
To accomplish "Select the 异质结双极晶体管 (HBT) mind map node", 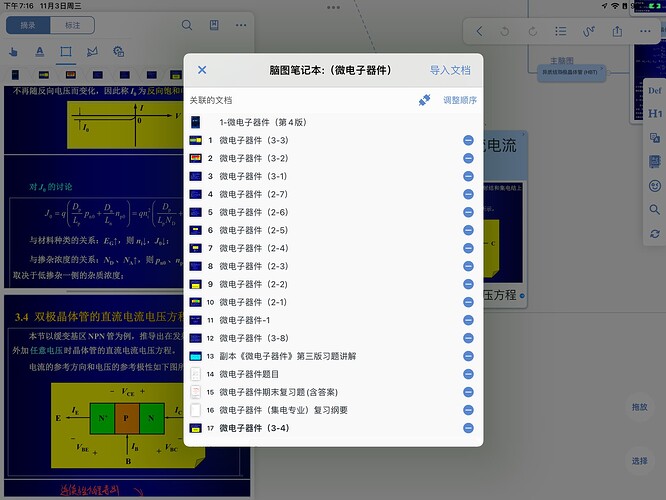I will tap(570, 72).
